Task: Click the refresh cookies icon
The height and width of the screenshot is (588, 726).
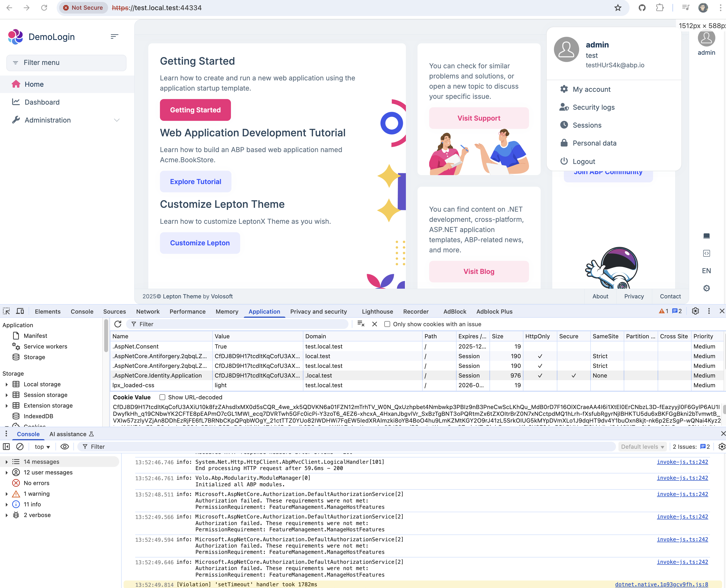Action: (118, 324)
